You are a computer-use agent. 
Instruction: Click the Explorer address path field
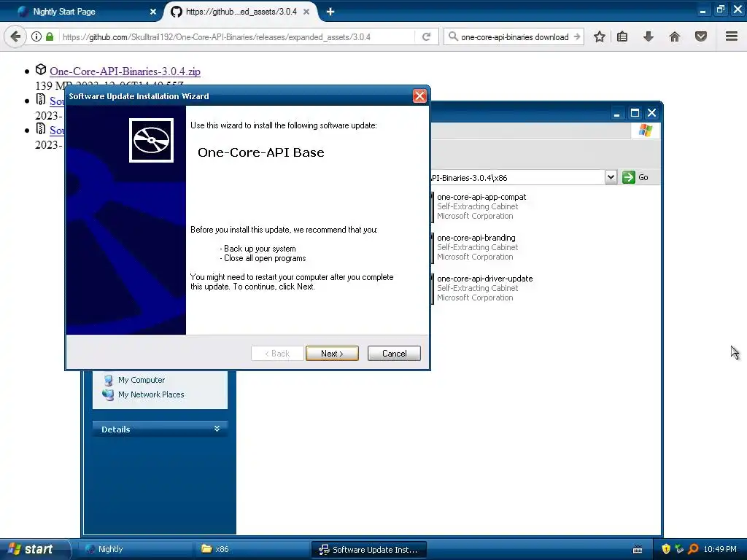(517, 178)
